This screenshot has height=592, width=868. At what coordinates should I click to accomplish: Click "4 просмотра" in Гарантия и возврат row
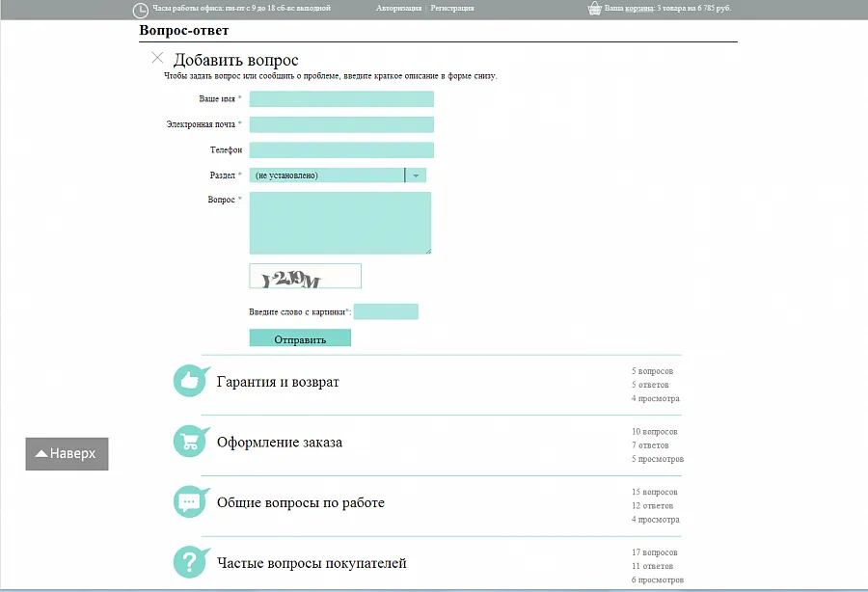[656, 398]
